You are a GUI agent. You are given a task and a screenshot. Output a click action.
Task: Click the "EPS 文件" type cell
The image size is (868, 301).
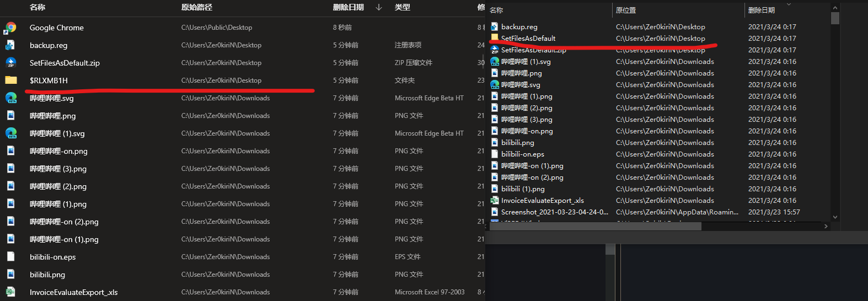point(408,257)
